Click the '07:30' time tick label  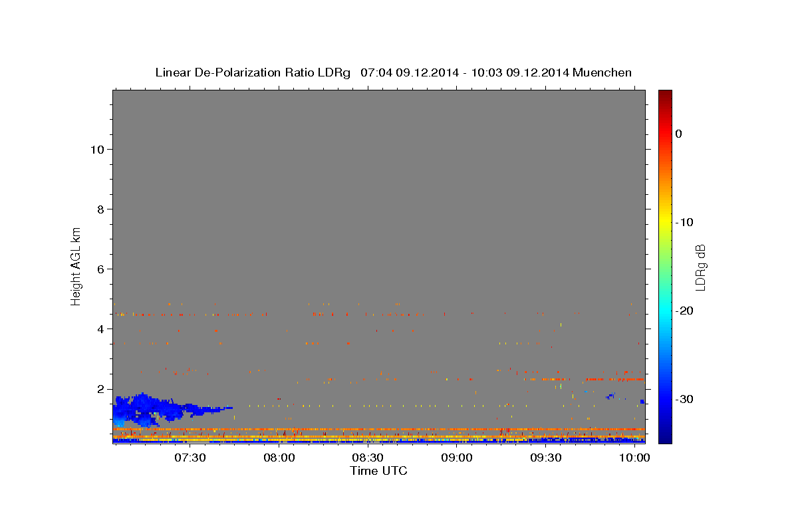[x=190, y=458]
